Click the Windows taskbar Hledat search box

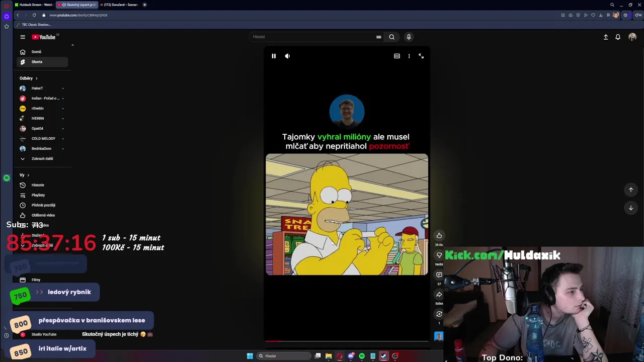point(284,356)
